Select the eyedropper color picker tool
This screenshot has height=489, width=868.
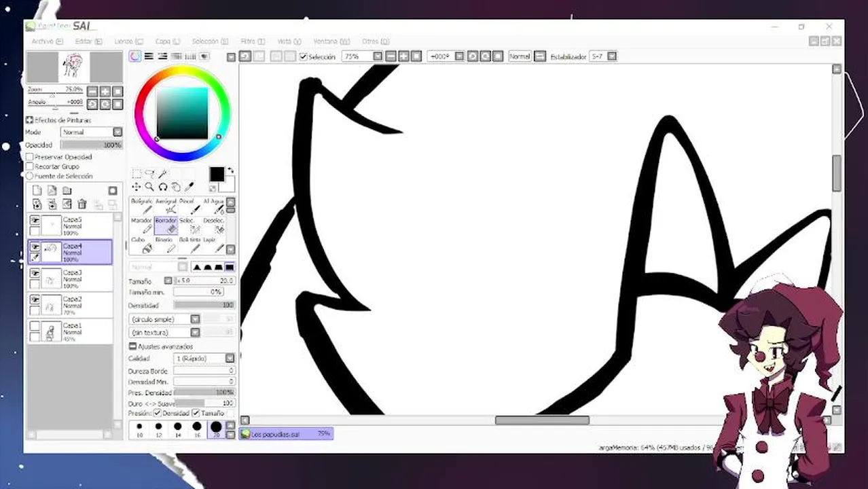pyautogui.click(x=189, y=187)
